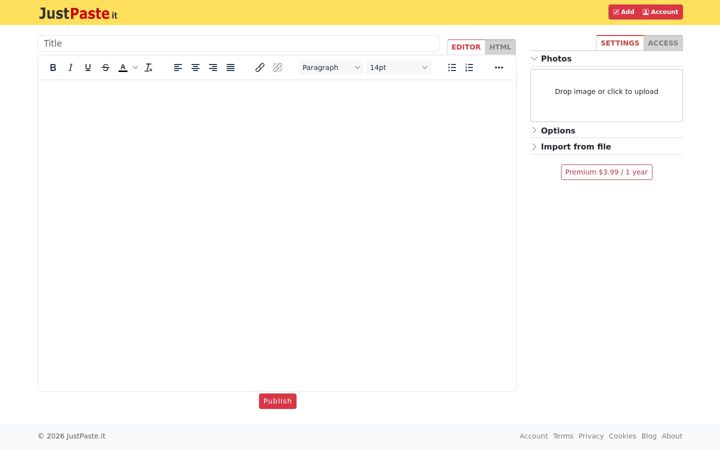
Task: Switch to the EDITOR tab
Action: (x=466, y=47)
